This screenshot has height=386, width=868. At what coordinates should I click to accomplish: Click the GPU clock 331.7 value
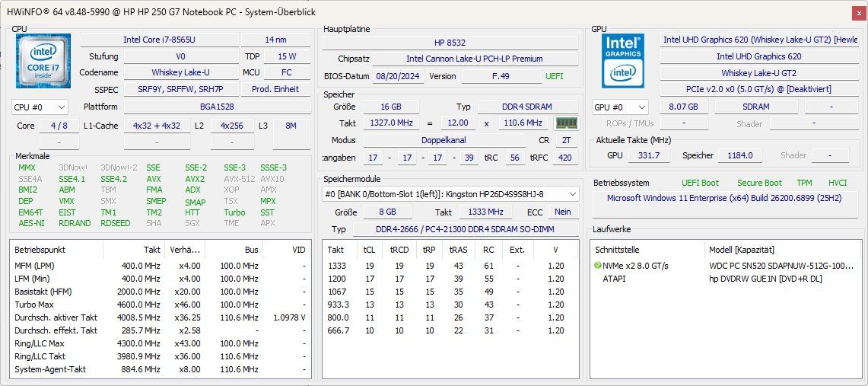(x=649, y=155)
